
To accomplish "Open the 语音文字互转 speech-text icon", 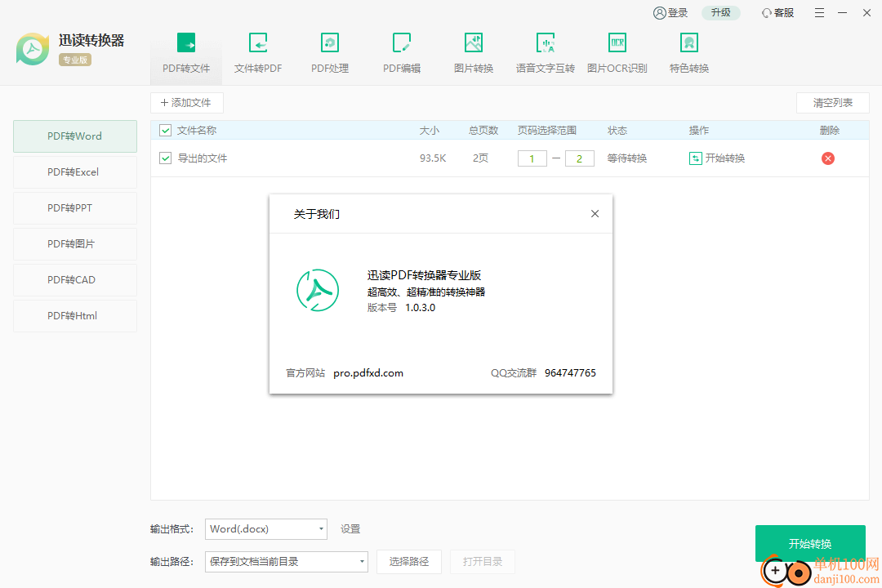I will coord(546,42).
